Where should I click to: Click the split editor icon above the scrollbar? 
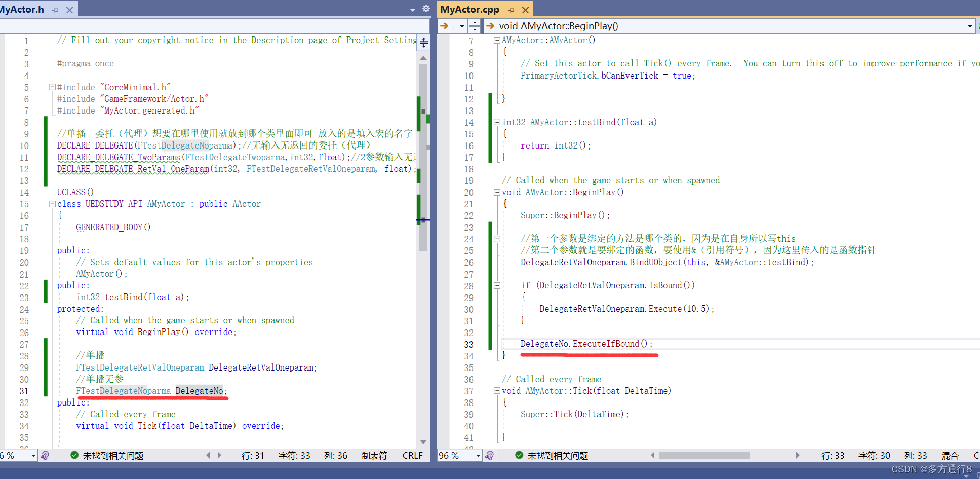423,43
